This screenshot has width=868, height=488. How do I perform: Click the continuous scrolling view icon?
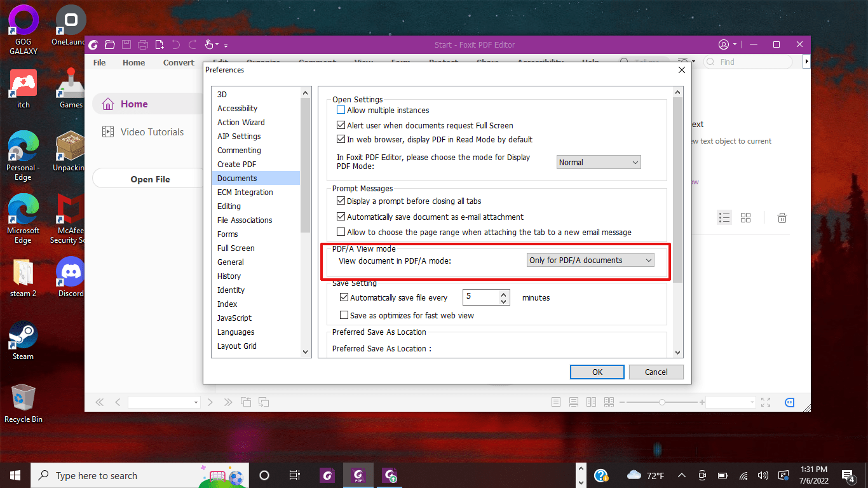pos(574,402)
